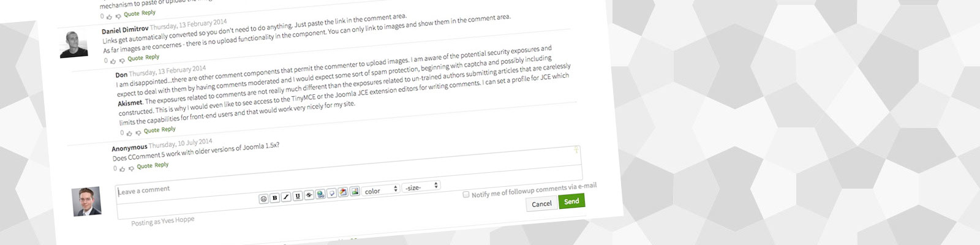Insert a quote with the speech bubble icon

(331, 194)
